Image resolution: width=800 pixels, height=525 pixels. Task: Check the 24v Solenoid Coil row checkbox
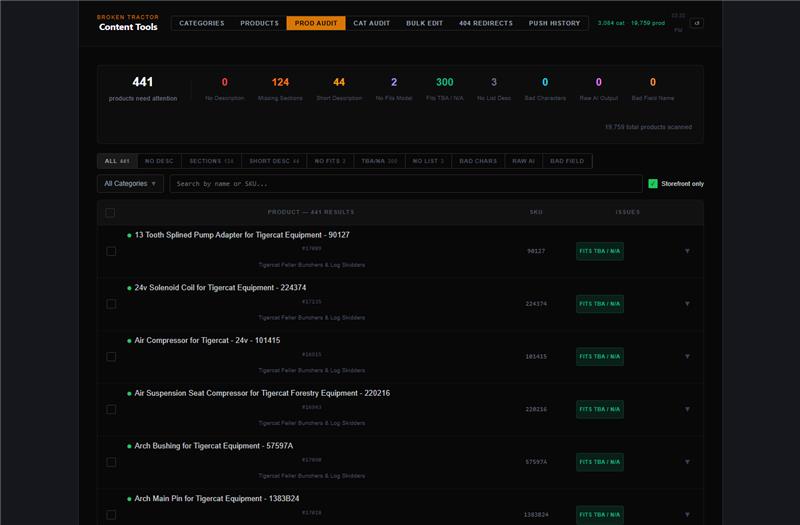coord(111,304)
